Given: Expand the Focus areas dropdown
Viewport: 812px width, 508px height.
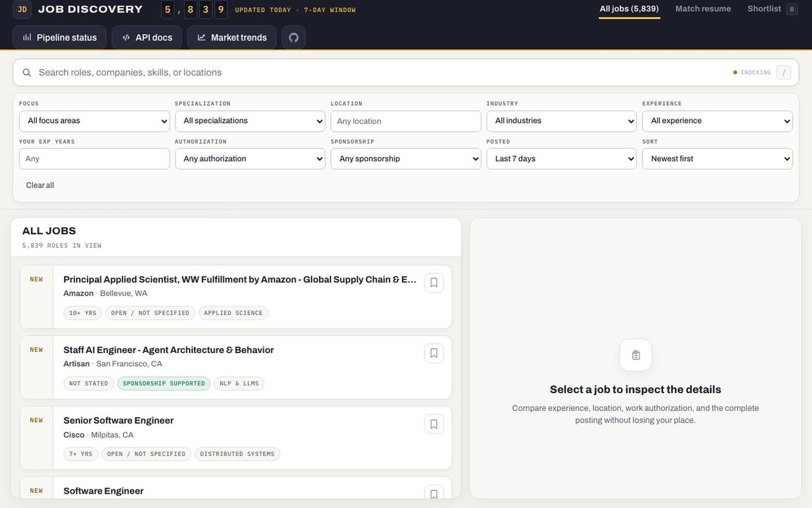Looking at the screenshot, I should (x=95, y=121).
